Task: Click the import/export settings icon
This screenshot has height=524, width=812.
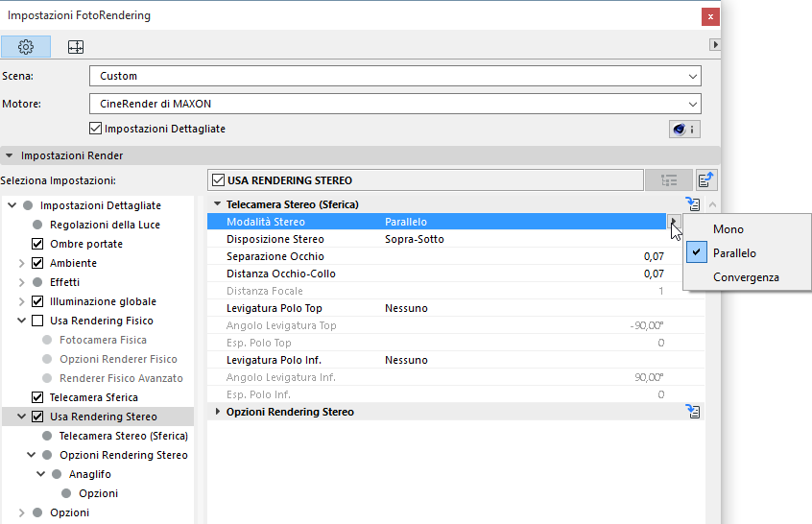Action: [706, 179]
